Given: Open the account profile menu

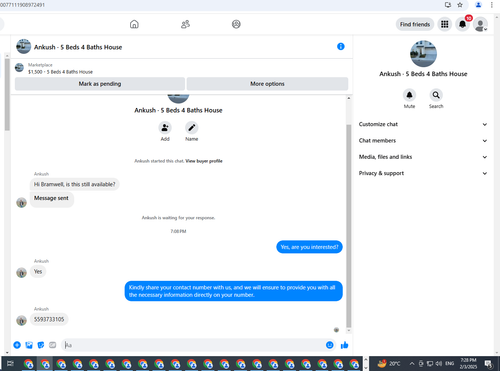Looking at the screenshot, I should 480,25.
